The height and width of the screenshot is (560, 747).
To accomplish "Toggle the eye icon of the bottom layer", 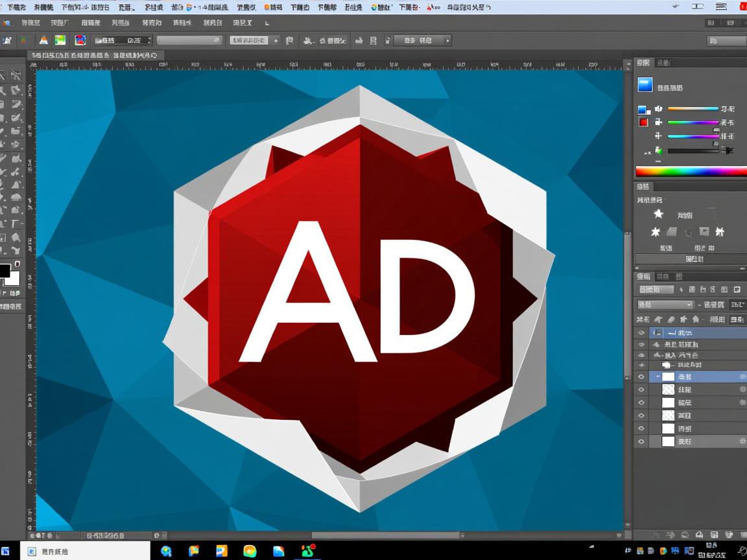I will coord(641,441).
